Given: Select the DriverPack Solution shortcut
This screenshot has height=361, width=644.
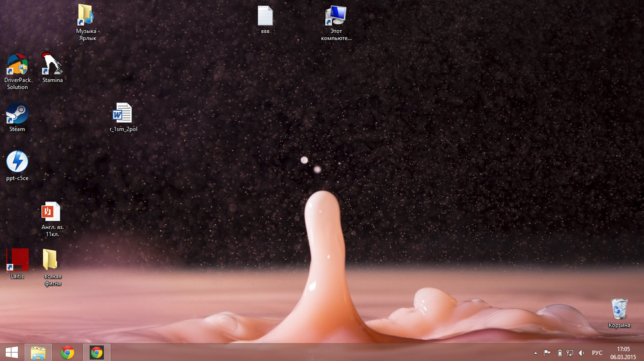Looking at the screenshot, I should [x=17, y=66].
